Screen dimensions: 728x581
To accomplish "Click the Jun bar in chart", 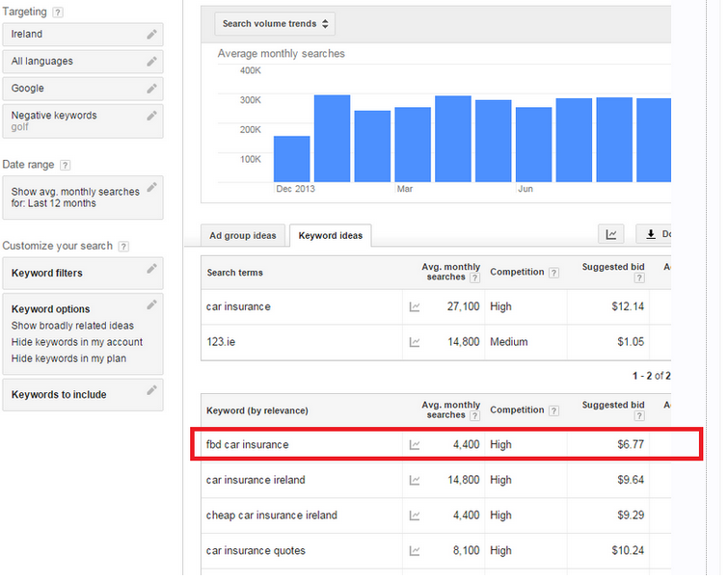I will (534, 145).
